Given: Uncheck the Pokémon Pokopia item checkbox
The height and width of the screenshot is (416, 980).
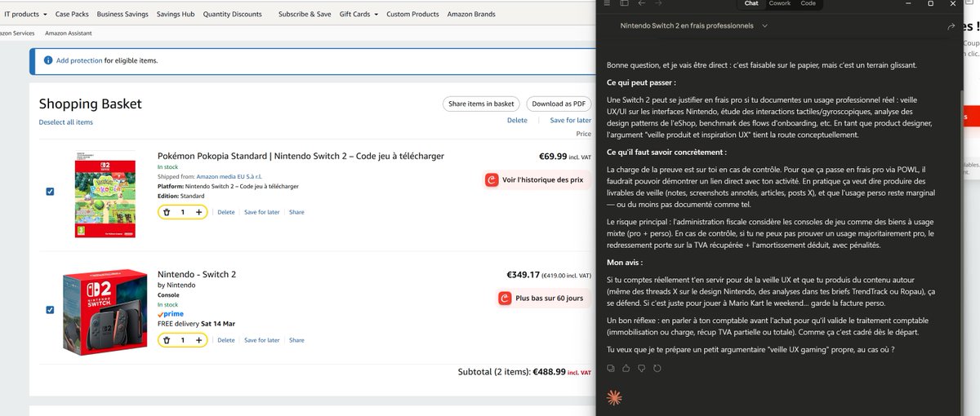Looking at the screenshot, I should (x=50, y=191).
